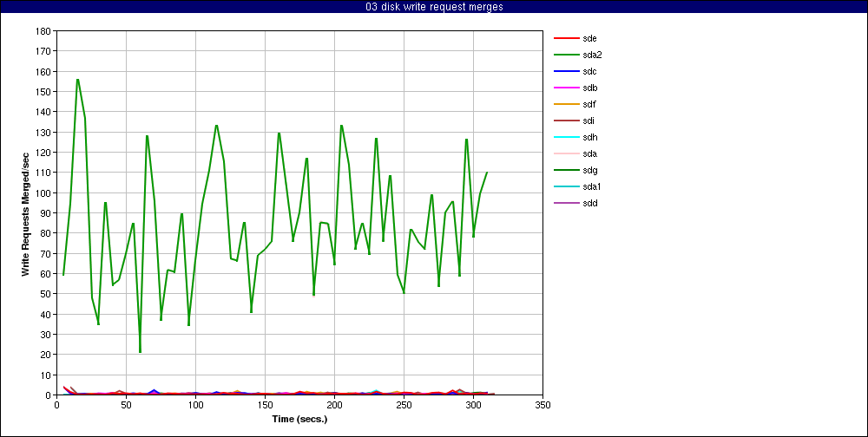
Task: Click the sdf legend label
Action: (589, 105)
